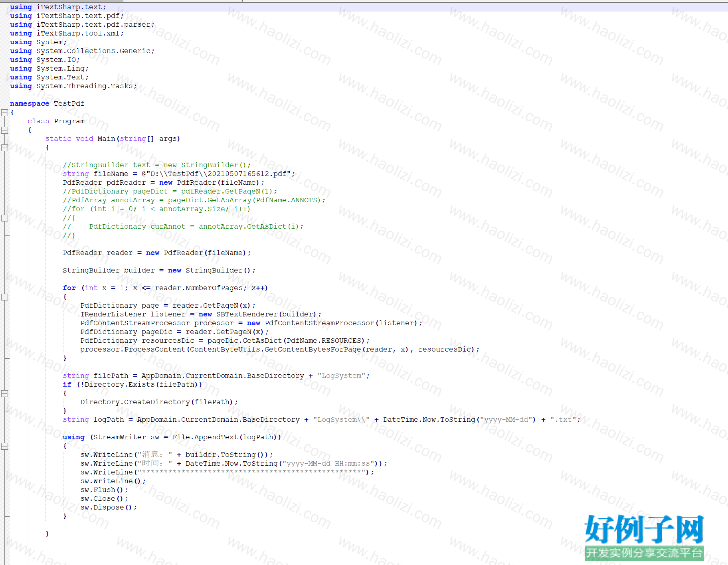Click the 'TestPdf' namespace name
The height and width of the screenshot is (565, 728).
tap(69, 104)
